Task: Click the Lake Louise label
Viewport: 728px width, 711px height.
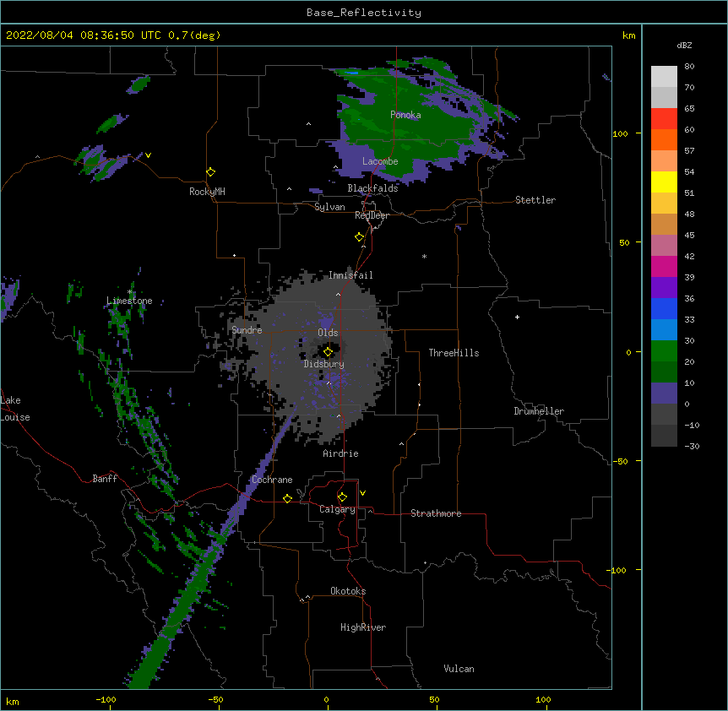Action: pyautogui.click(x=15, y=409)
